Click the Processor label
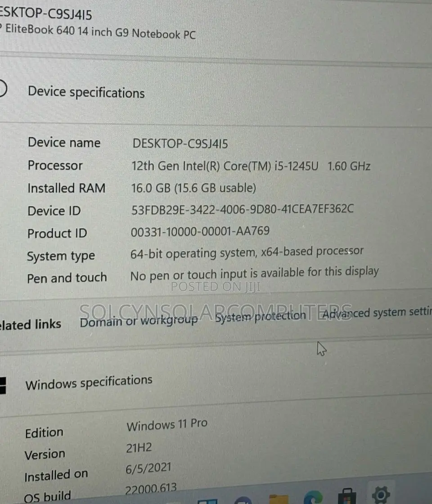 55,165
